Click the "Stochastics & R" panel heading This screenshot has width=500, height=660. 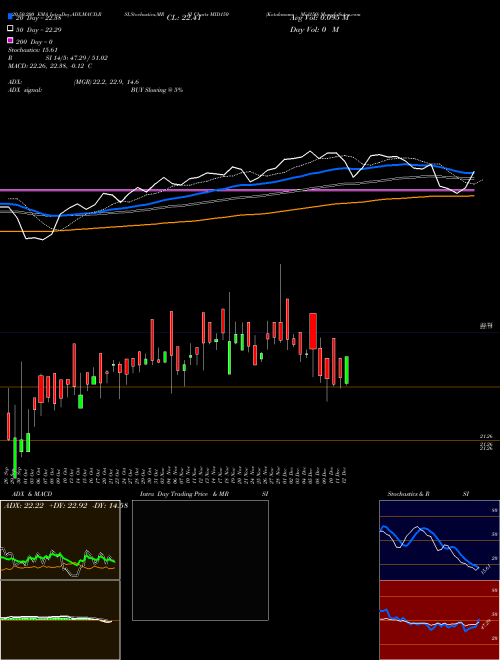[408, 494]
